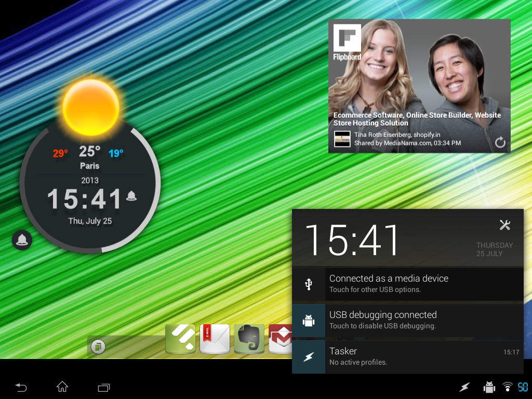The height and width of the screenshot is (399, 532).
Task: Tap 'Thu, July 25' date on widget
Action: [90, 221]
